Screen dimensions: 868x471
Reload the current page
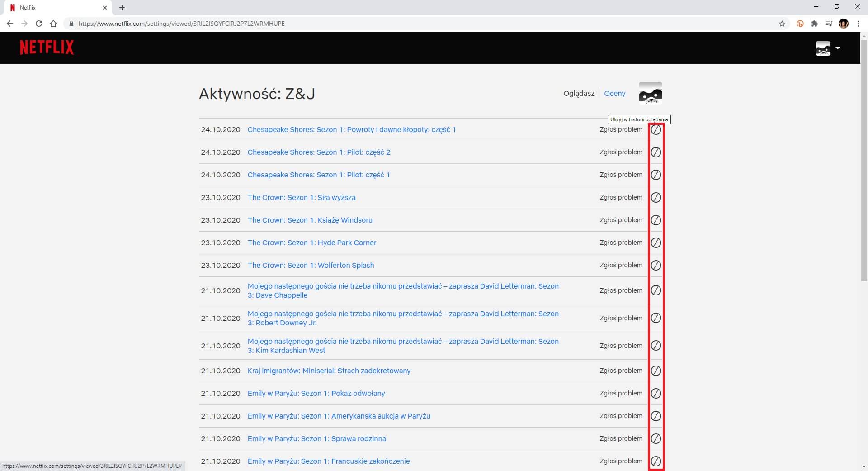point(39,24)
